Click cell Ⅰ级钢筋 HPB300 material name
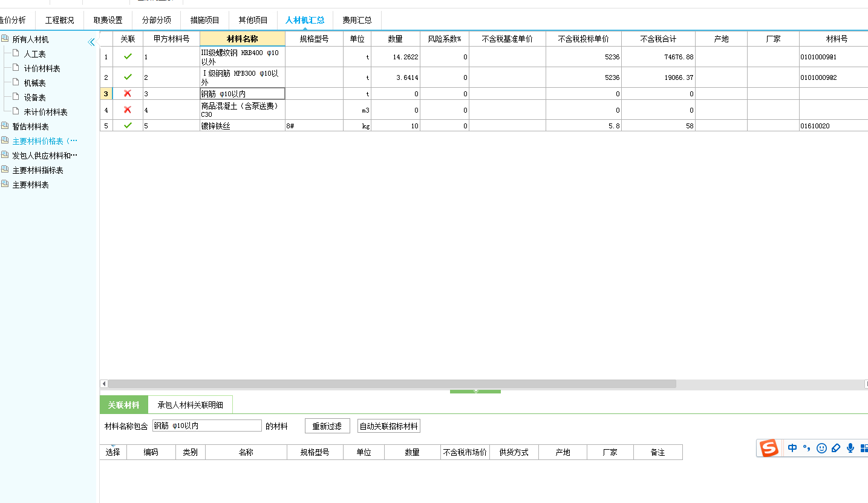This screenshot has width=868, height=503. coord(242,77)
